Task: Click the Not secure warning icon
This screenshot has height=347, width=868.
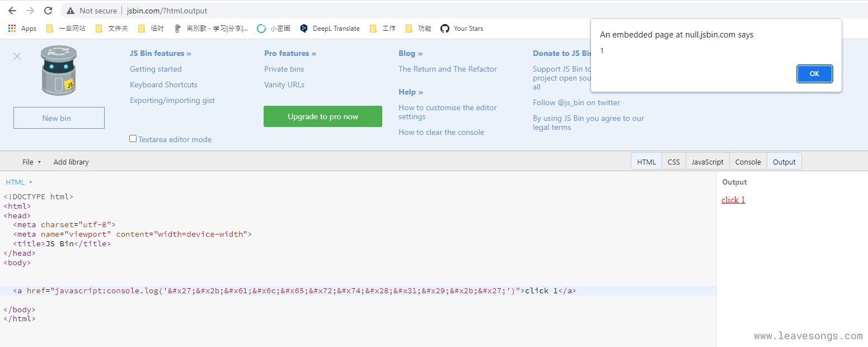Action: coord(71,11)
